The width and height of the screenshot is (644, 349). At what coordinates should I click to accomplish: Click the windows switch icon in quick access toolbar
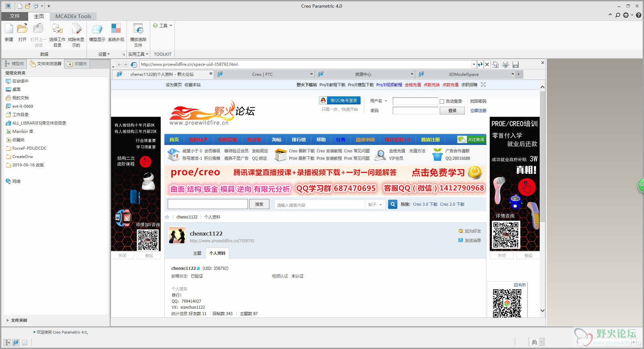pos(36,6)
